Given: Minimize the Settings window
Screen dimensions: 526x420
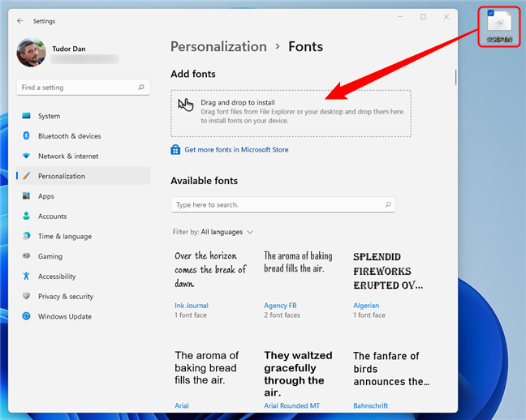Looking at the screenshot, I should (x=400, y=16).
